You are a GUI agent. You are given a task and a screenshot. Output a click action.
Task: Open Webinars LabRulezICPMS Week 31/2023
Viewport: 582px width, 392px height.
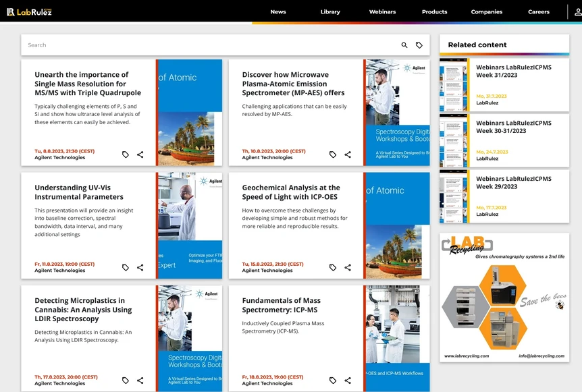click(x=514, y=72)
